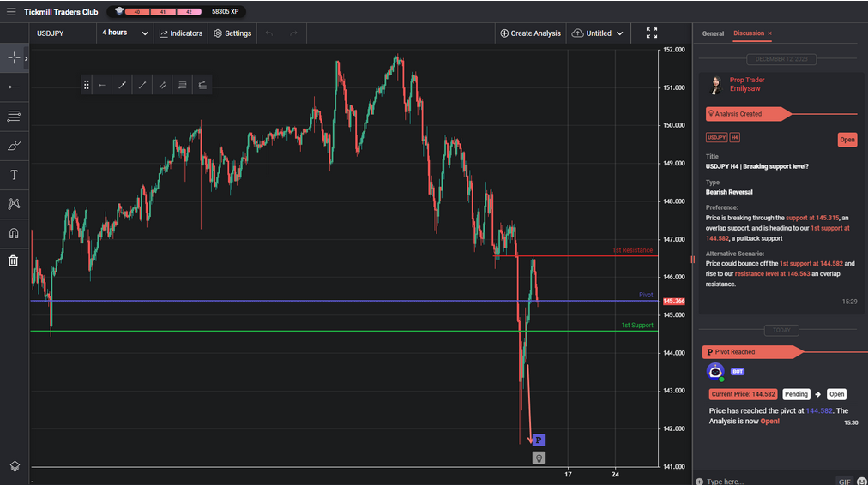Click Create Analysis button

point(530,33)
